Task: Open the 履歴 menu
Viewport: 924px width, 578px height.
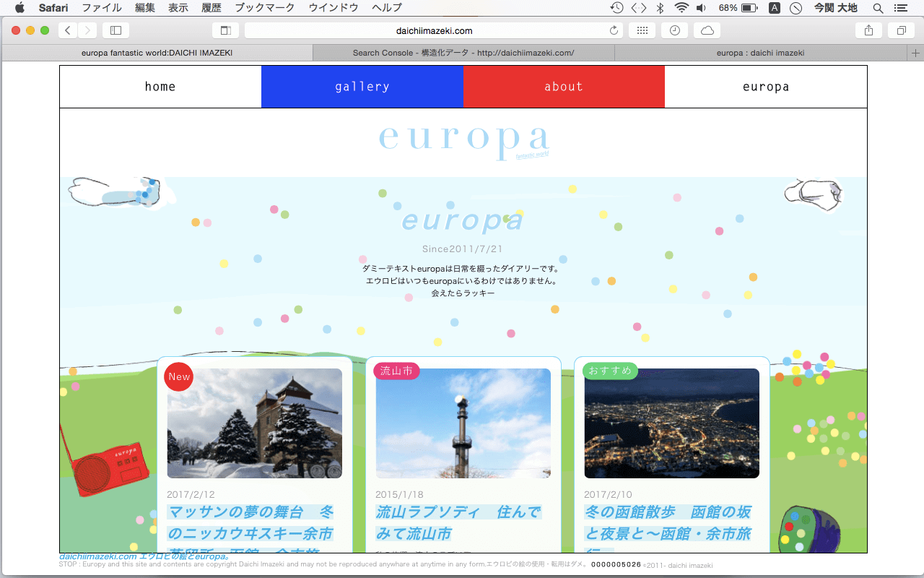Action: (x=212, y=8)
